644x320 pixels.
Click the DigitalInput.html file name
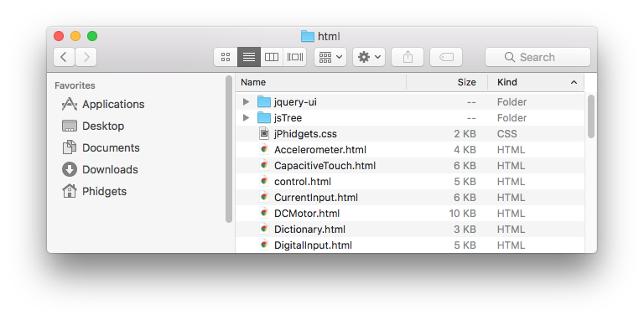[x=314, y=245]
